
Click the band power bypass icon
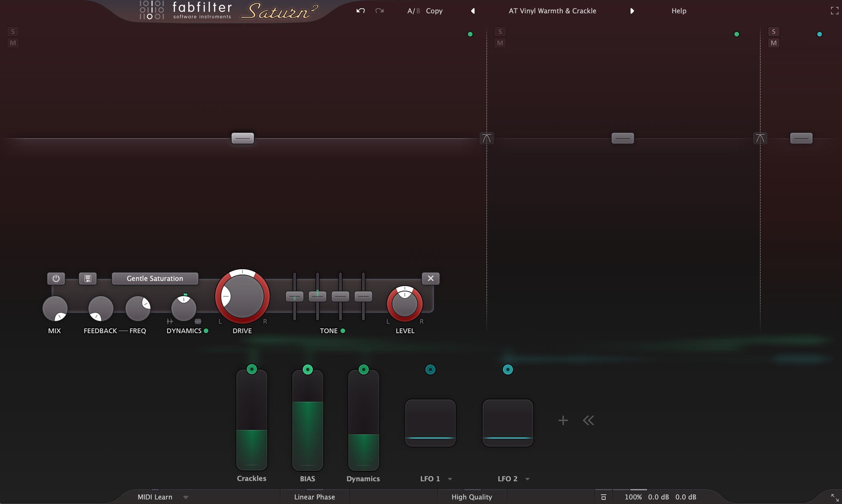pos(56,279)
